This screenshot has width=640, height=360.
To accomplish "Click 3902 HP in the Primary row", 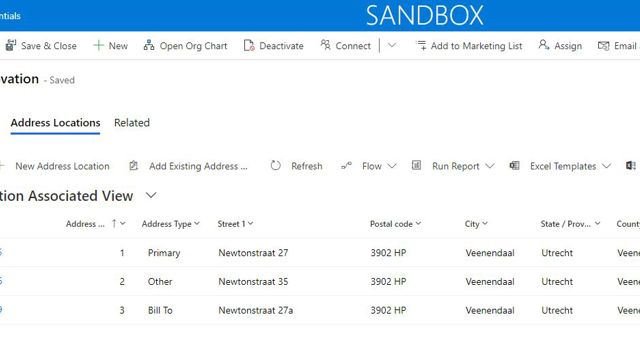I will tap(388, 253).
